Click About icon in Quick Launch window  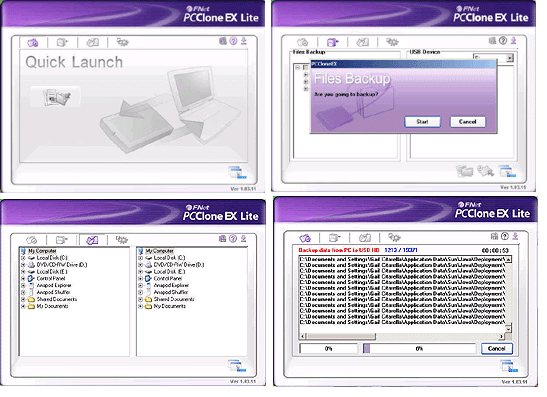pos(223,41)
